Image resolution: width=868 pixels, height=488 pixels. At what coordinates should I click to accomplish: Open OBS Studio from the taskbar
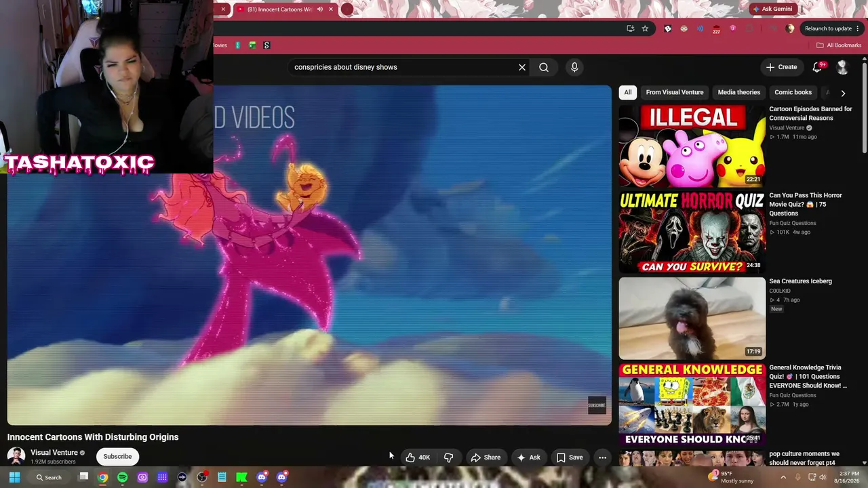[x=201, y=477]
